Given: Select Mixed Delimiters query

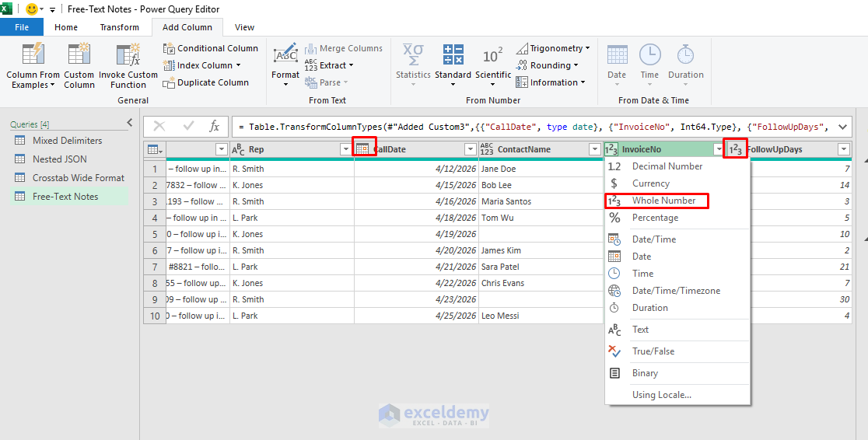Looking at the screenshot, I should [x=68, y=141].
